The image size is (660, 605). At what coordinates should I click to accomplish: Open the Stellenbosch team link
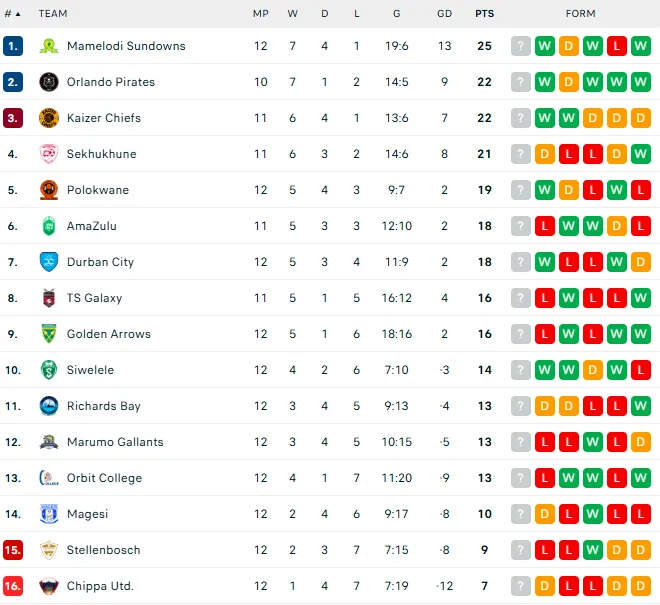[104, 550]
